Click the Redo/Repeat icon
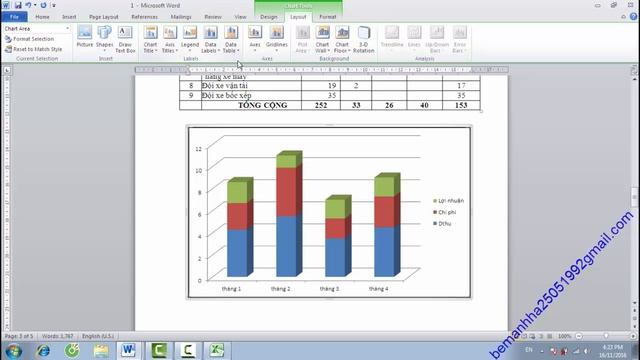The image size is (640, 360). pos(43,5)
